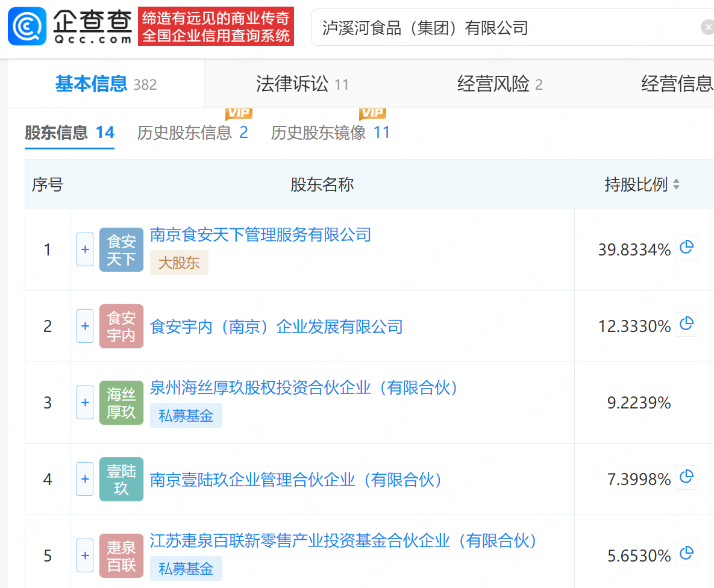714x588 pixels.
Task: Sort by 持股比例 column arrows
Action: pyautogui.click(x=676, y=184)
